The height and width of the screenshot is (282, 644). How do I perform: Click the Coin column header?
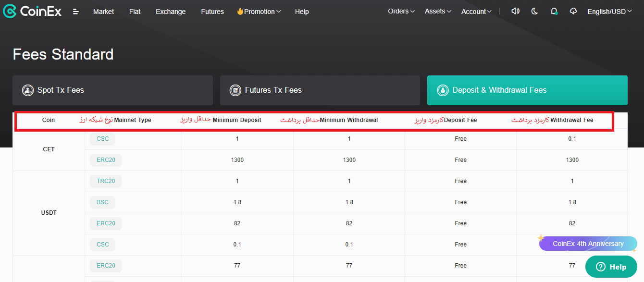[49, 120]
